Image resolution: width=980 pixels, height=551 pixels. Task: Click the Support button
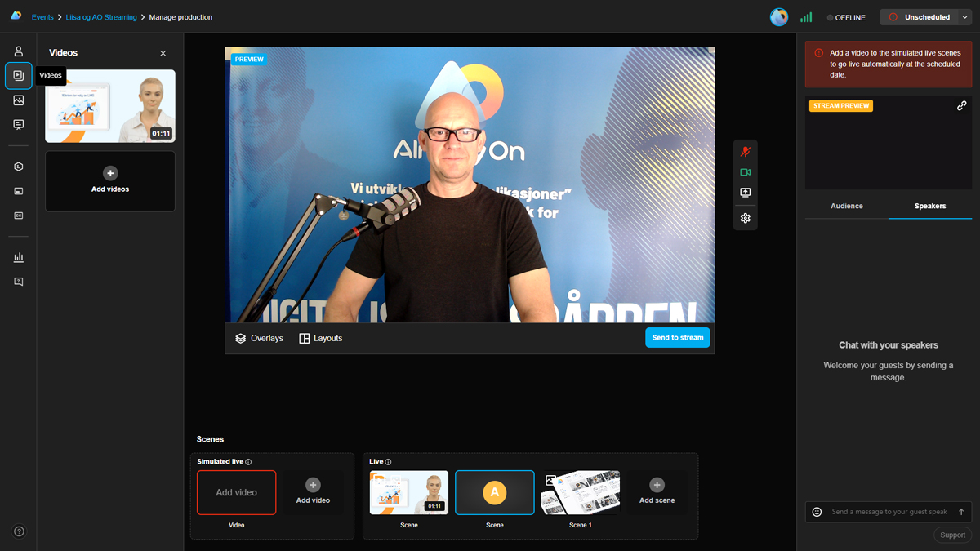(x=952, y=535)
